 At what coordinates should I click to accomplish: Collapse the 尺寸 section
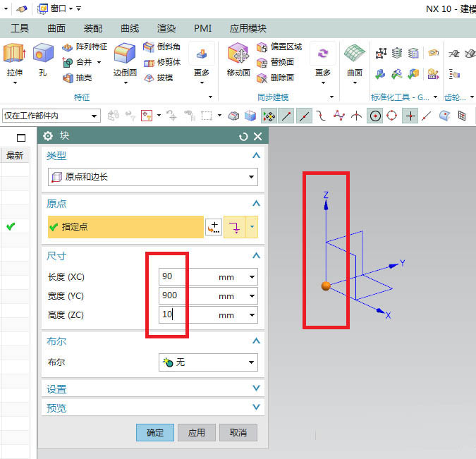tap(256, 256)
